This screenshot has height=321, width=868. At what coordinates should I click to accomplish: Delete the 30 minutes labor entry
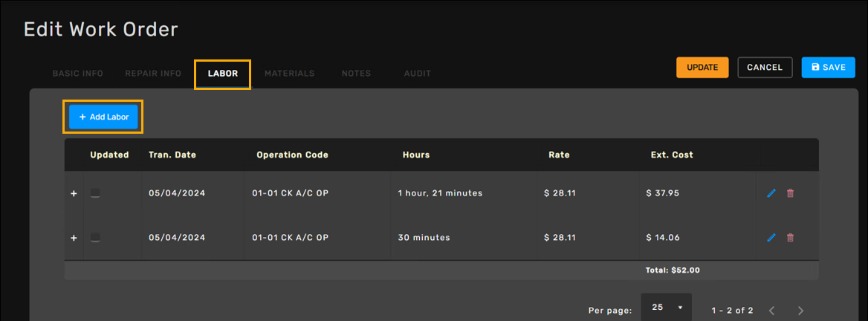coord(790,238)
